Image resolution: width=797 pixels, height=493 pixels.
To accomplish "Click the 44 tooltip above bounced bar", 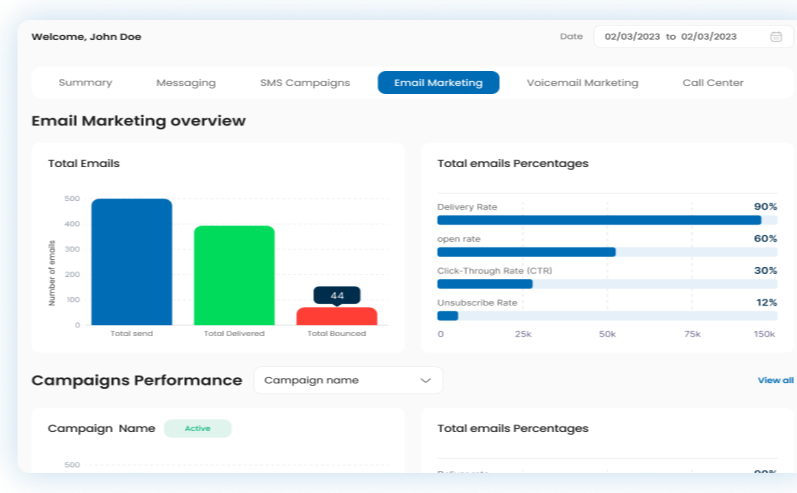I will click(336, 295).
